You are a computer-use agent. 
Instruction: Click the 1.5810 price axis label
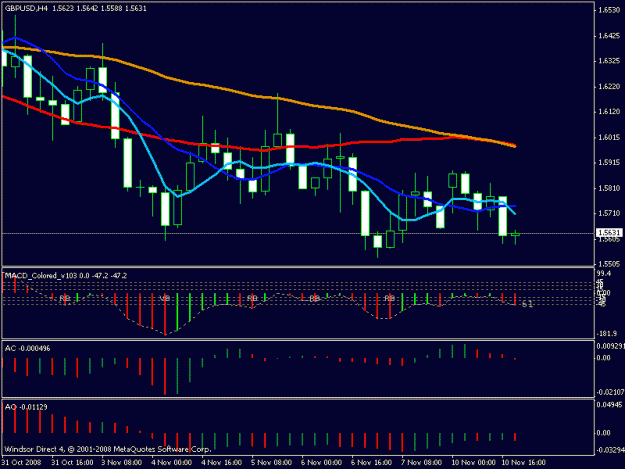609,188
